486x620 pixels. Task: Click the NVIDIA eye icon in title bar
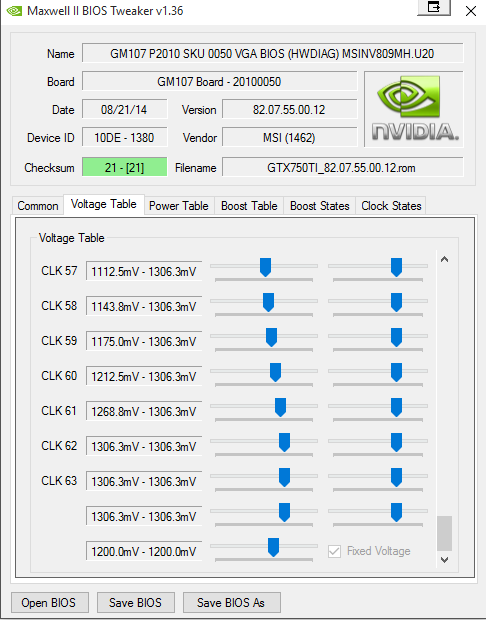coord(14,11)
